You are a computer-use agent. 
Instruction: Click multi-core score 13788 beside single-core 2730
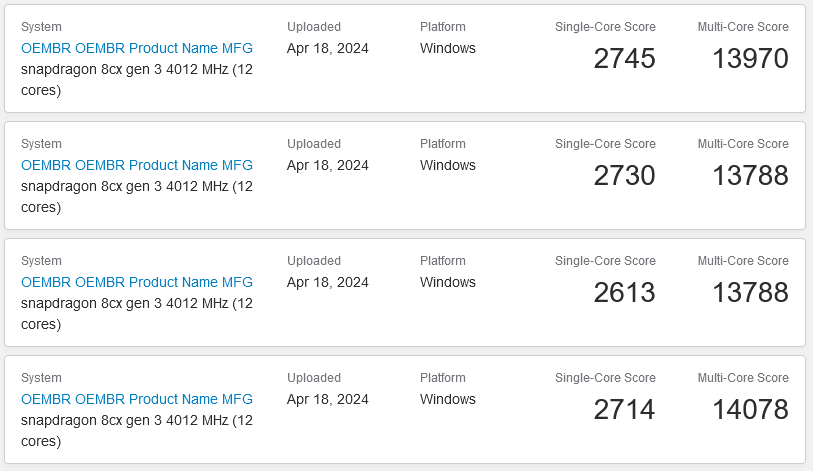750,176
